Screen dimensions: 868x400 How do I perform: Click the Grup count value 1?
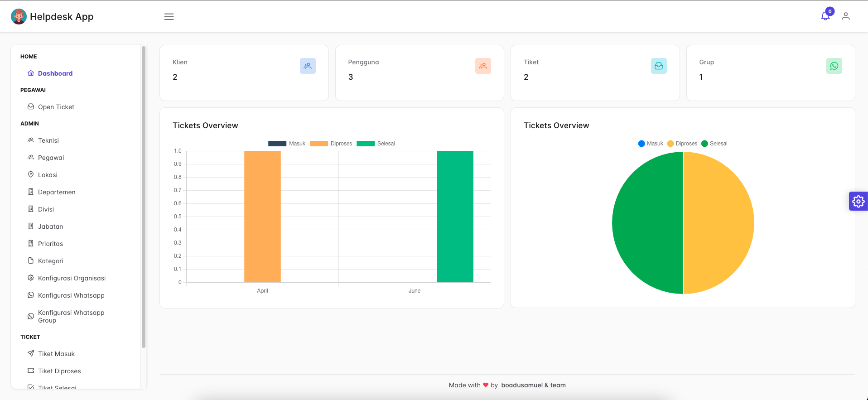click(701, 77)
